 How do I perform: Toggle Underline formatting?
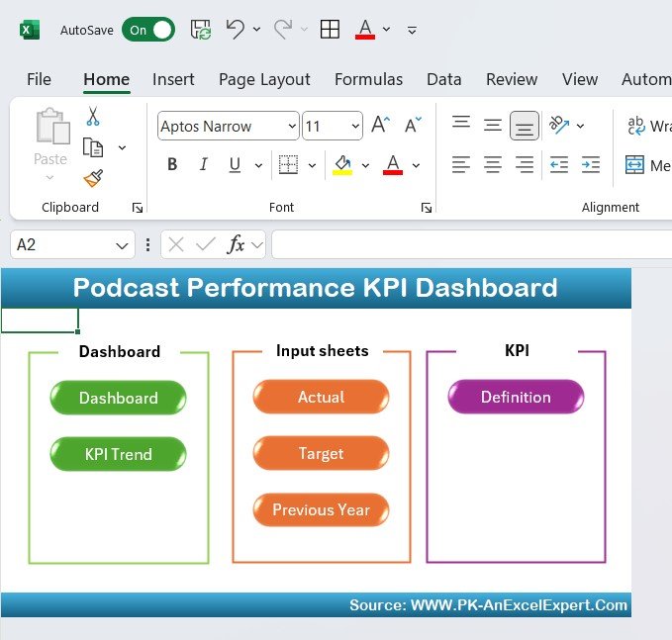pyautogui.click(x=235, y=164)
